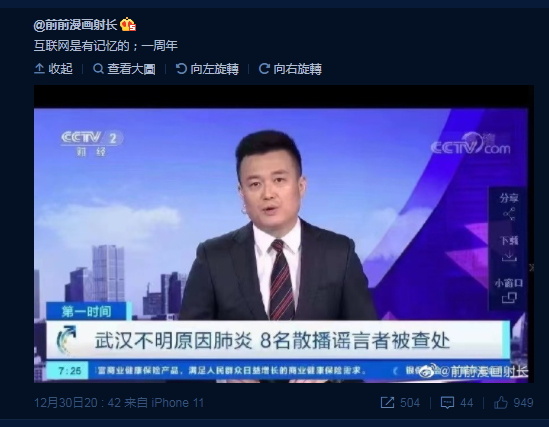This screenshot has width=549, height=427.
Task: Click the clockwise rotate icon
Action: tap(264, 69)
